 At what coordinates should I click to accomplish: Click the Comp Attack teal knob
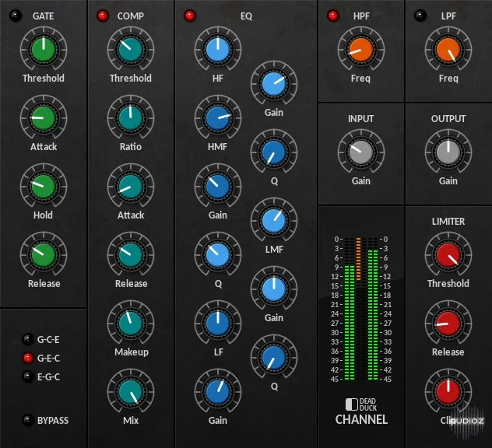coord(131,187)
